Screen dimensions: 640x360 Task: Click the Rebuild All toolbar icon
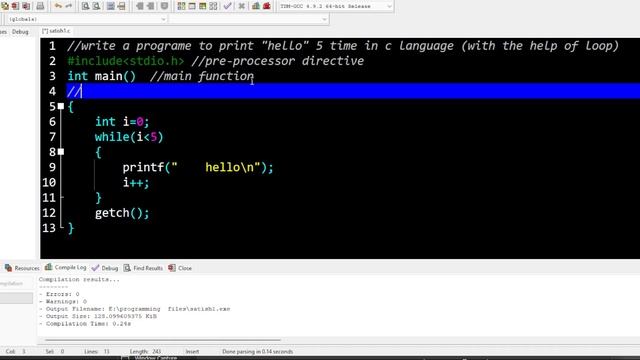point(213,6)
